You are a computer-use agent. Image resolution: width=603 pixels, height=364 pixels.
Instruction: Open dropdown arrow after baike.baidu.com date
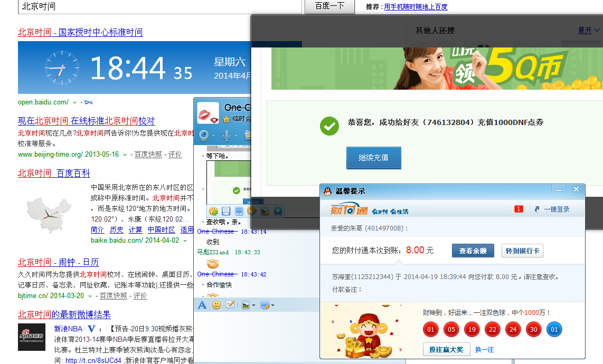point(185,241)
